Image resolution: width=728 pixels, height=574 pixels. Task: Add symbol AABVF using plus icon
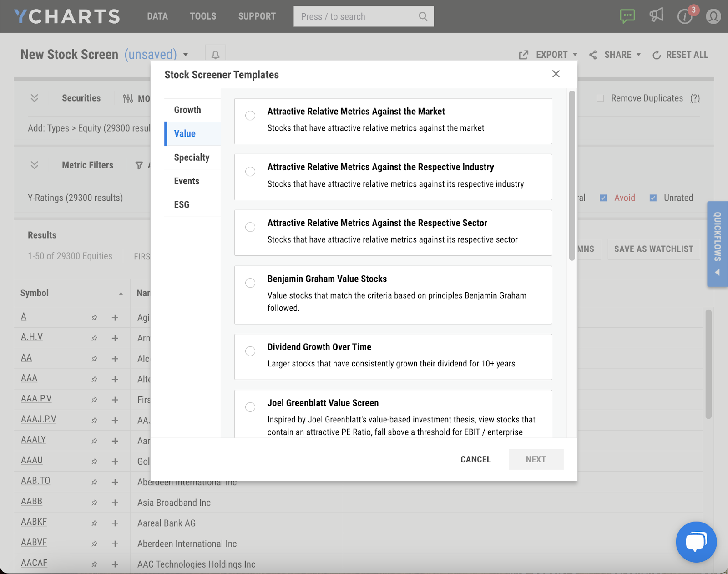(115, 544)
